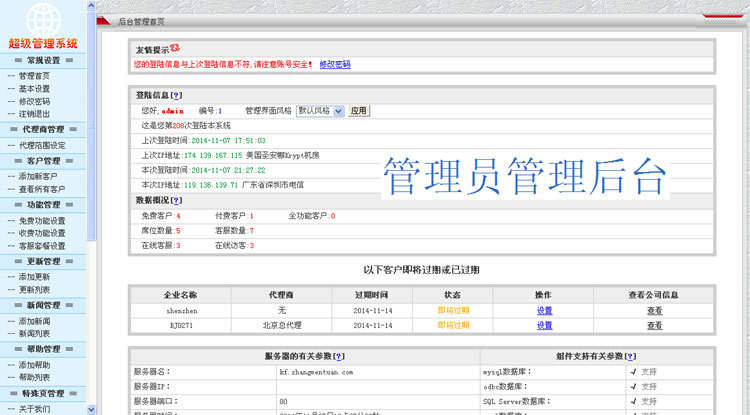Open the sidebar 修改密码 item
The image size is (750, 415).
click(34, 101)
